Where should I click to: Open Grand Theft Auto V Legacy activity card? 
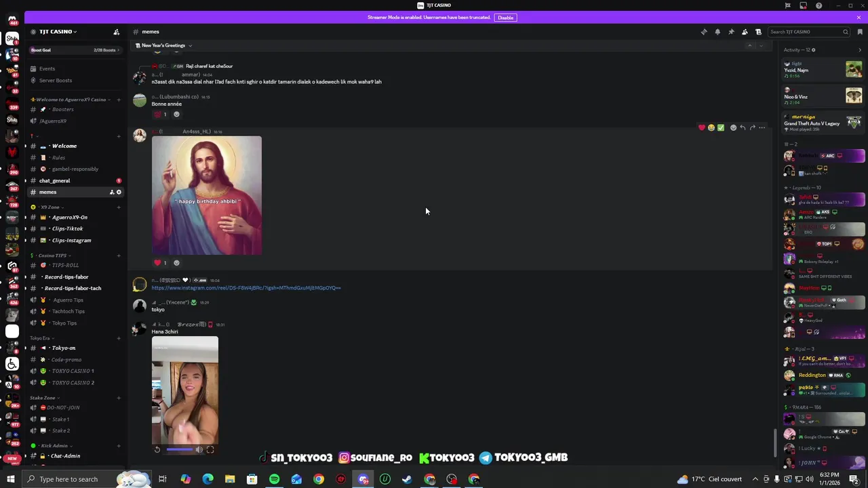823,123
